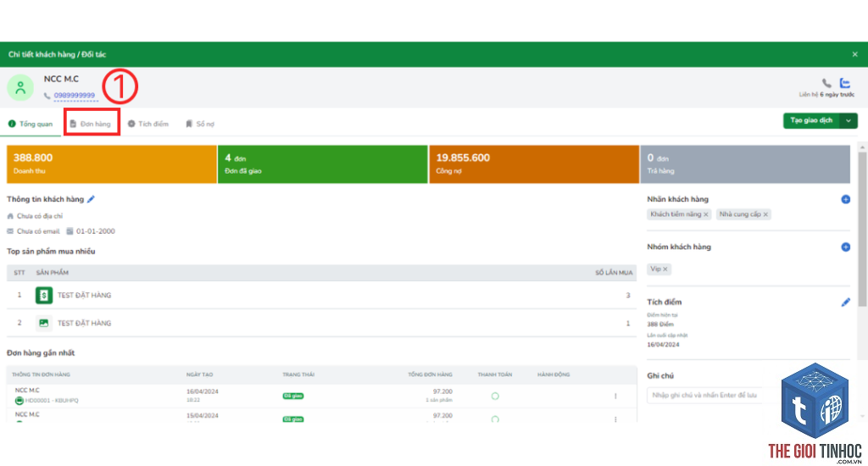Click the NGÀY TẠO column header
This screenshot has width=868, height=466.
pyautogui.click(x=199, y=374)
